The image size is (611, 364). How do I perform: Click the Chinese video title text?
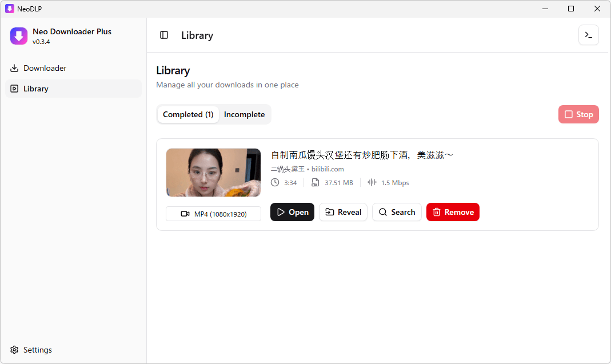point(361,155)
